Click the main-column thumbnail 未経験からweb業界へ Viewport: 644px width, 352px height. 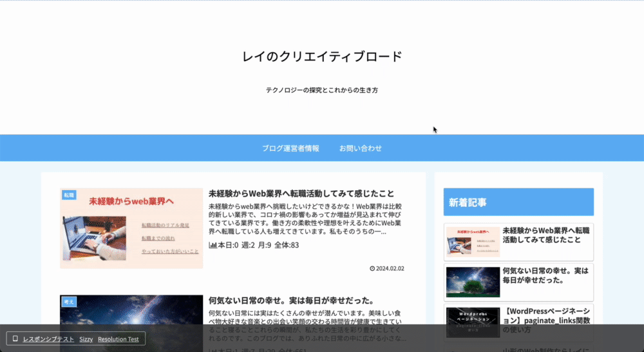point(131,228)
